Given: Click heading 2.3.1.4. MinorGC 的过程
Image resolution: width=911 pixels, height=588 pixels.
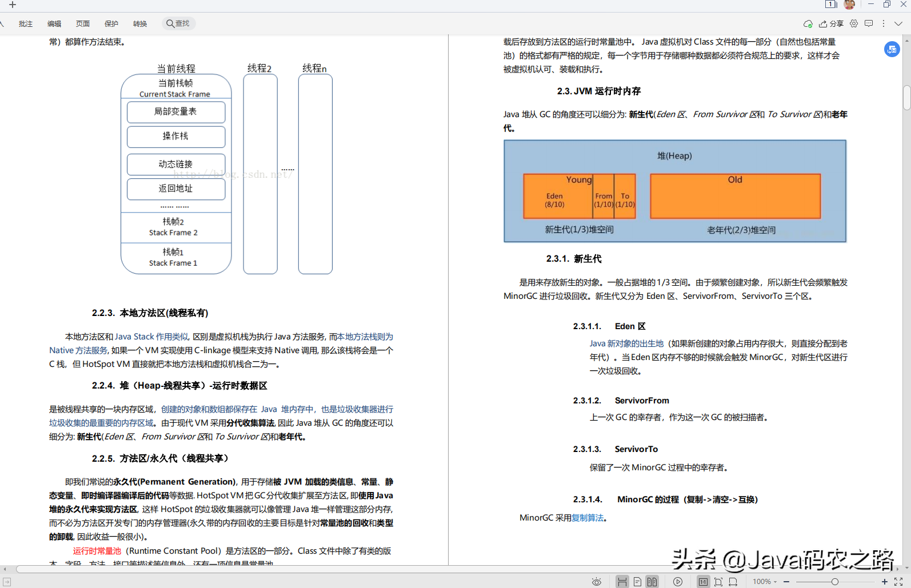Looking at the screenshot, I should click(665, 499).
